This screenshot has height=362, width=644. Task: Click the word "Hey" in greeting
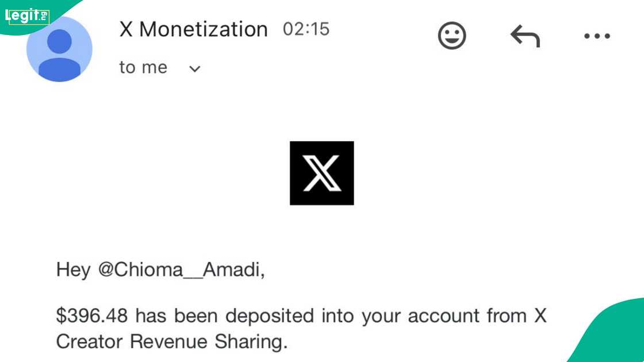pyautogui.click(x=73, y=270)
